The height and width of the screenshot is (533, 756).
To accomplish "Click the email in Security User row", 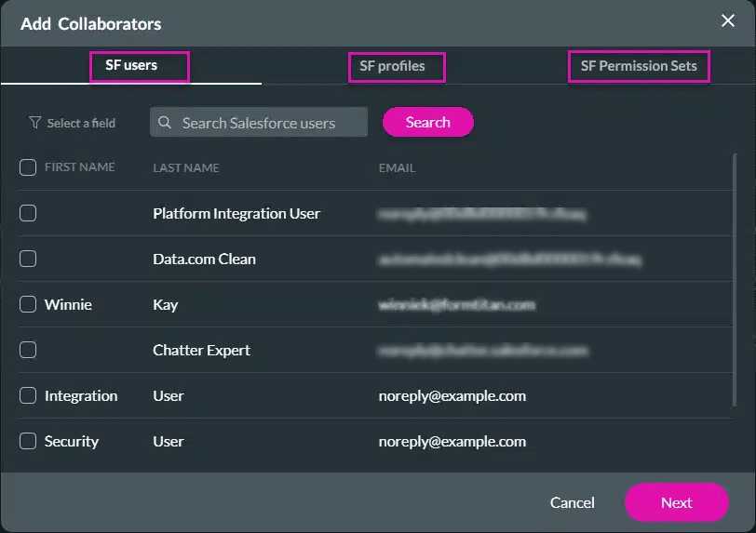I will tap(452, 442).
